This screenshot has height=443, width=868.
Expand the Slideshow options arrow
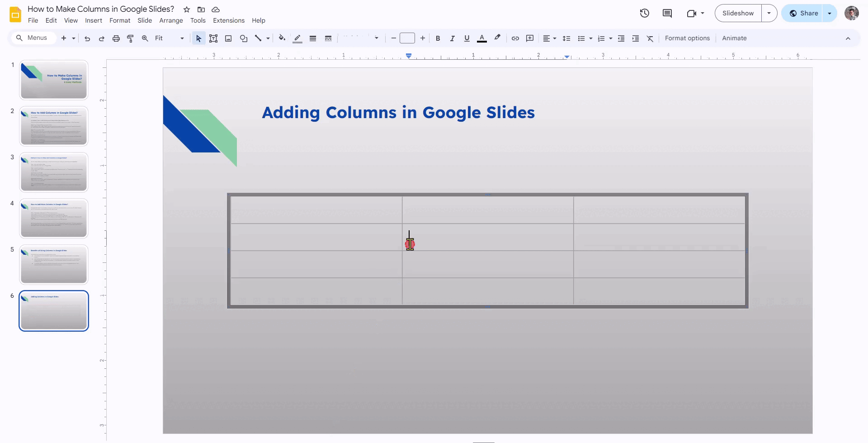[769, 13]
